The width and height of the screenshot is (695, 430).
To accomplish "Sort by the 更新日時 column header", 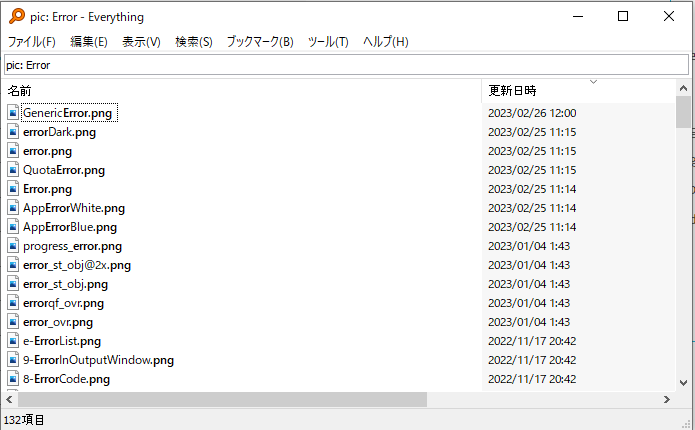I will click(x=578, y=91).
